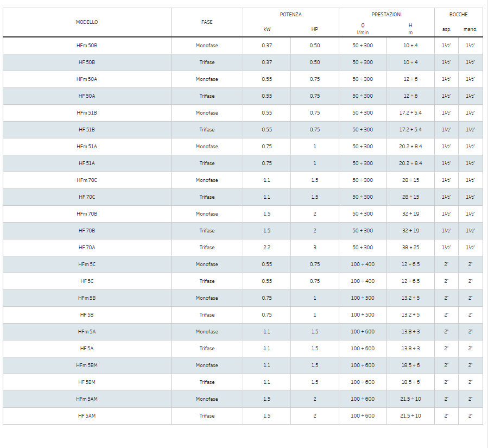Click the BOCCHE header cell
488x448 pixels.
[458, 15]
